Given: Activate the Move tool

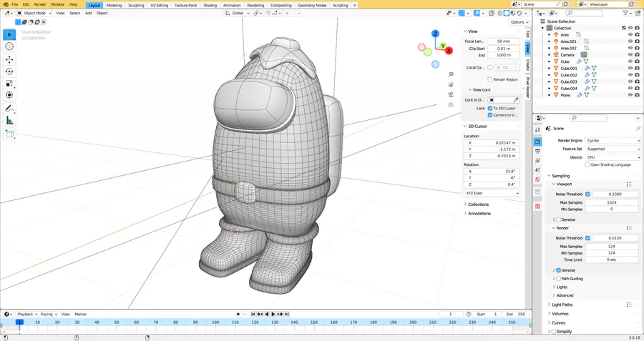Looking at the screenshot, I should (9, 60).
